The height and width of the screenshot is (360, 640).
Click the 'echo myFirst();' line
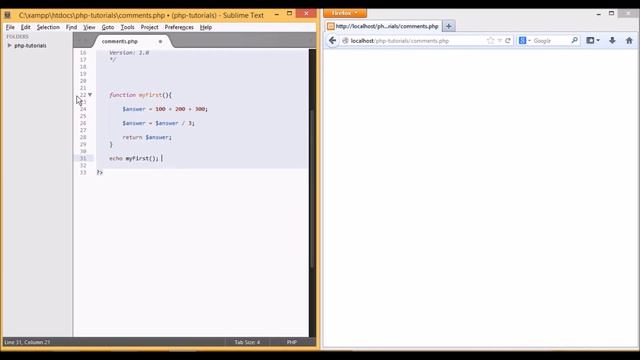(x=134, y=158)
